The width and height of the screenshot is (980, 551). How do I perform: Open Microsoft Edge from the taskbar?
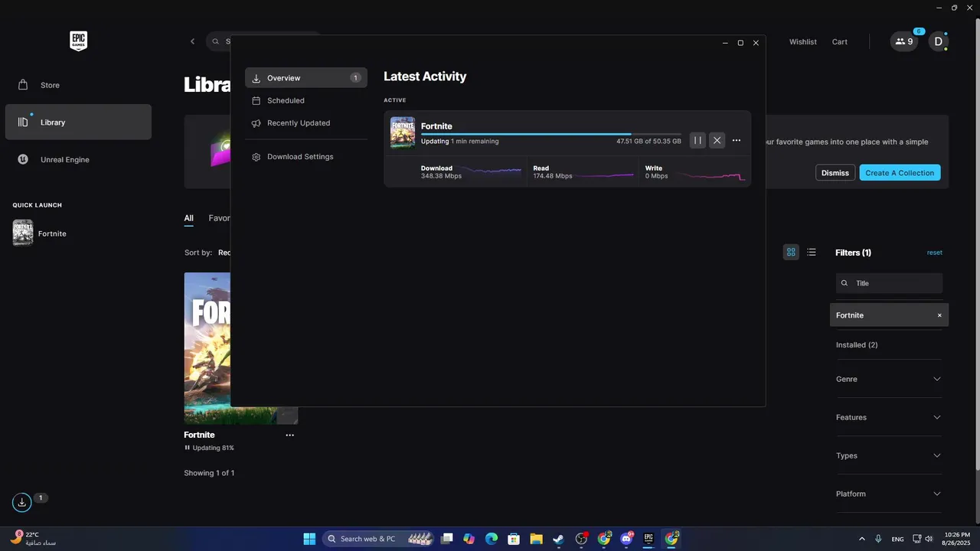click(492, 539)
